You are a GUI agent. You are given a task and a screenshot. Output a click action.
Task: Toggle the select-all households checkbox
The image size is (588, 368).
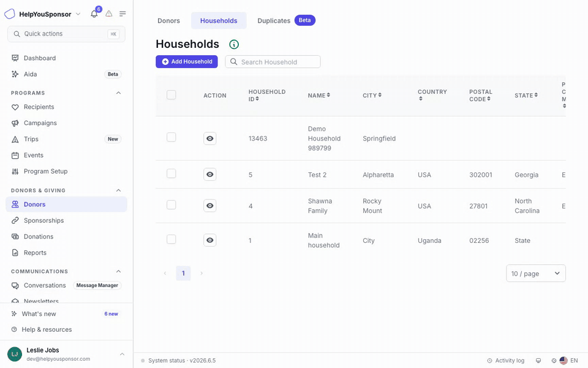pyautogui.click(x=171, y=94)
